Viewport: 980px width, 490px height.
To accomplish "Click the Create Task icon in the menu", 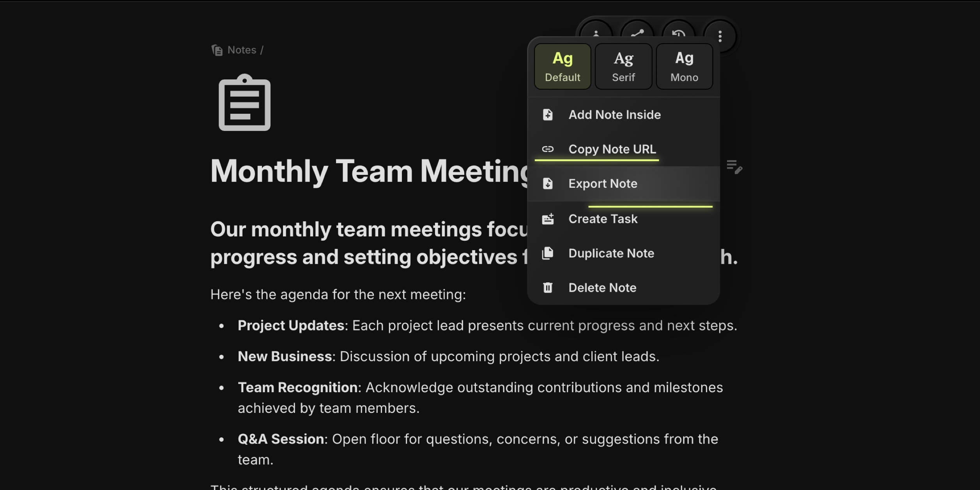I will tap(548, 219).
